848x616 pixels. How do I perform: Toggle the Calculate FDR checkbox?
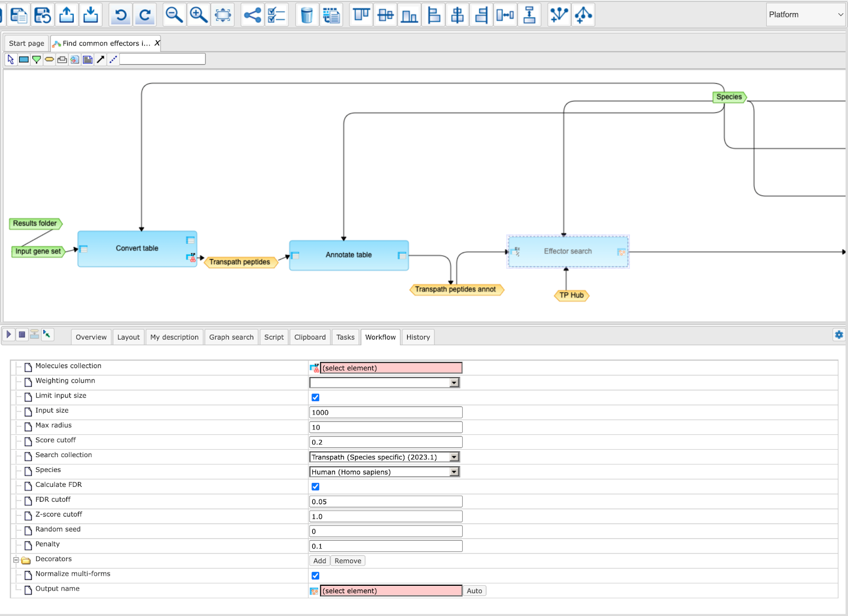click(315, 486)
